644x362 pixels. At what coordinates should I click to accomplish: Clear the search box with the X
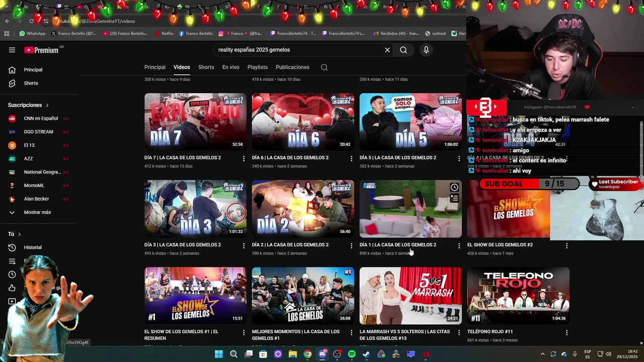coord(387,50)
